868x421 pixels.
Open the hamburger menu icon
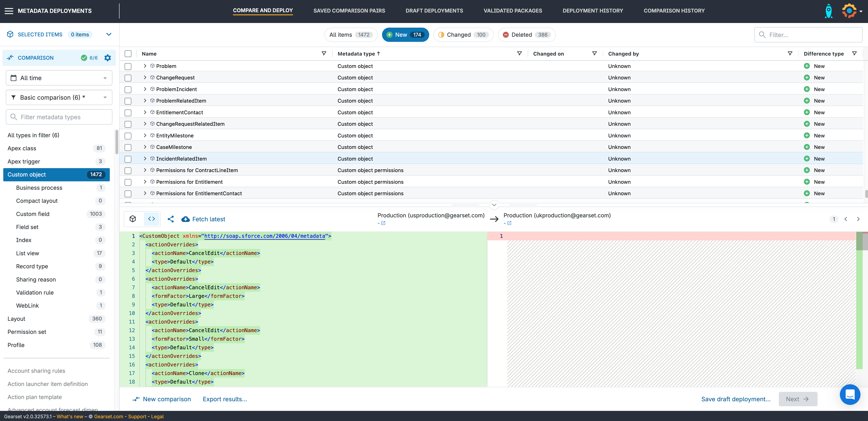pos(9,11)
